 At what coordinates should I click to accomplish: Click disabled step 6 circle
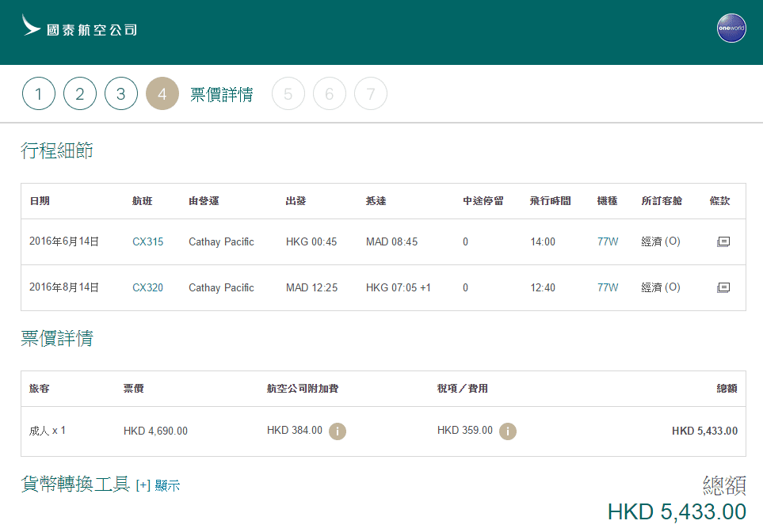pyautogui.click(x=330, y=94)
